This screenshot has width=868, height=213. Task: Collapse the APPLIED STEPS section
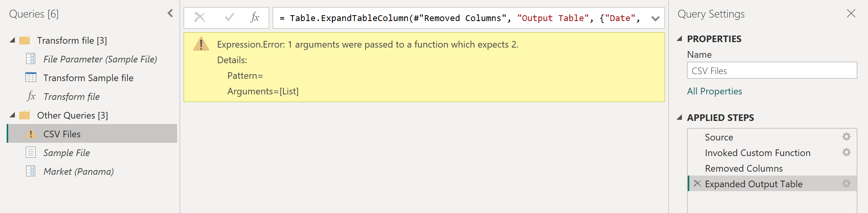(680, 117)
